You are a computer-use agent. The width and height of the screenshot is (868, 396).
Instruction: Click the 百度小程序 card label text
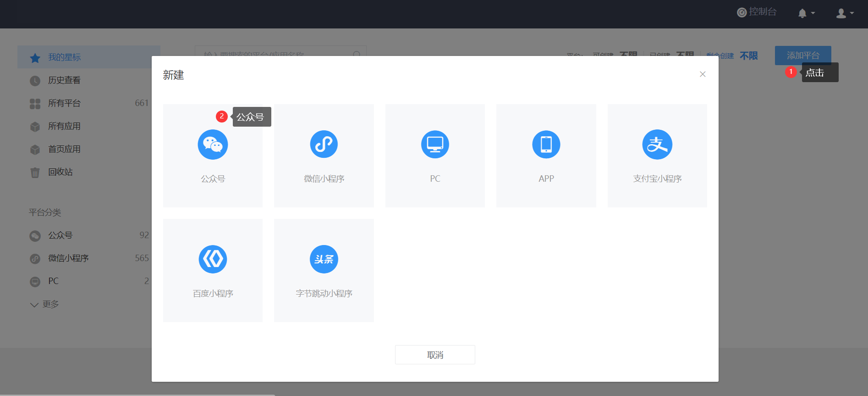coord(213,293)
